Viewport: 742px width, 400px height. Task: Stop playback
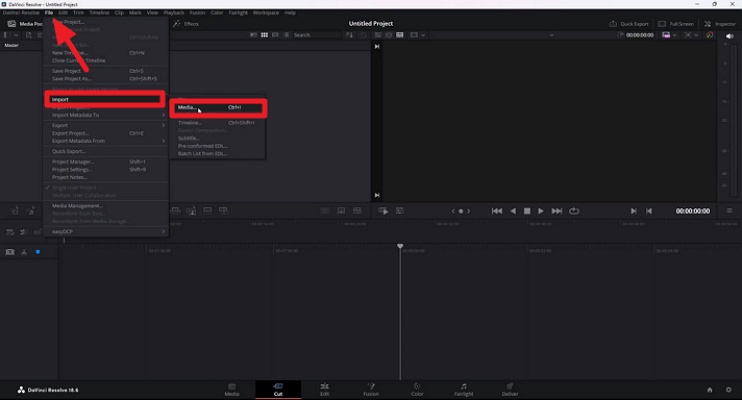click(527, 211)
